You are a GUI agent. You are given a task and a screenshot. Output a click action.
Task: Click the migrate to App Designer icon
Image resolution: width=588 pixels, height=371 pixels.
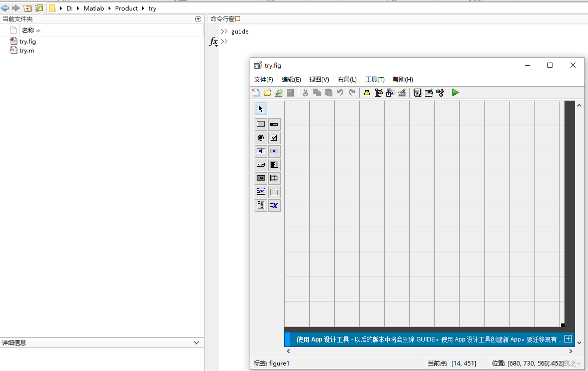[x=279, y=93]
